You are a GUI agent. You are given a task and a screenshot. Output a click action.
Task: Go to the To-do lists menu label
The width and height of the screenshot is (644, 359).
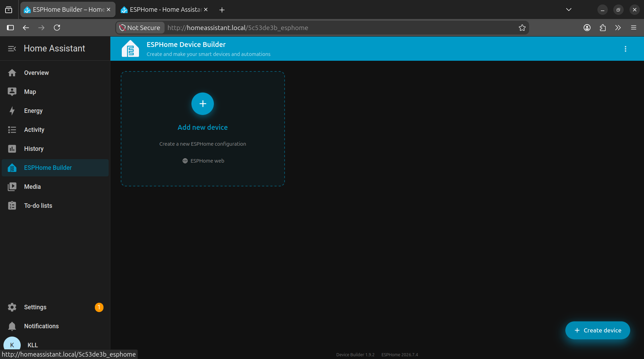tap(38, 206)
